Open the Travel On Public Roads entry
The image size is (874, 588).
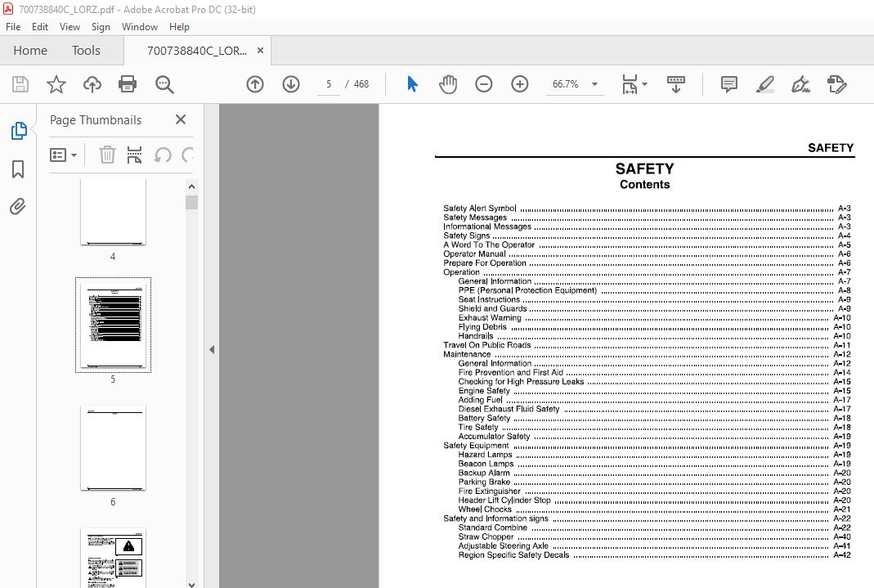(x=647, y=345)
